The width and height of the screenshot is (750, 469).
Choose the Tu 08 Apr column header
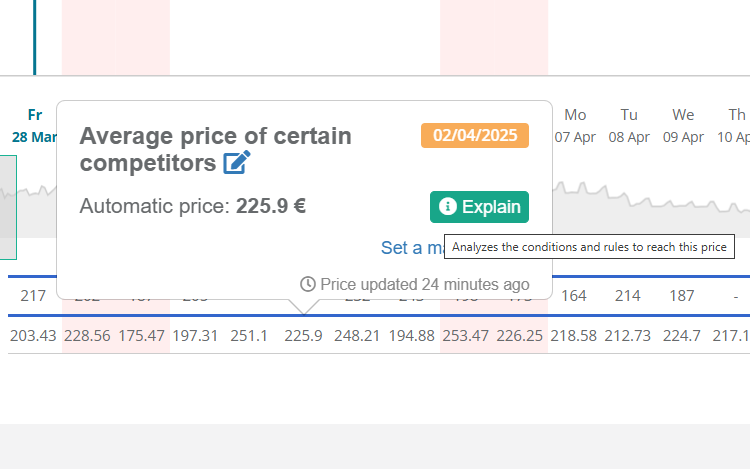tap(629, 126)
